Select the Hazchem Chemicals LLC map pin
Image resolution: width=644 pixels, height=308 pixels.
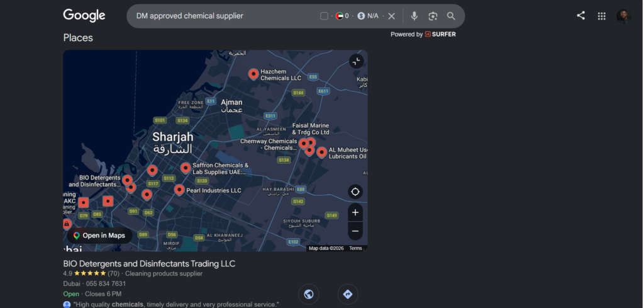pos(254,74)
